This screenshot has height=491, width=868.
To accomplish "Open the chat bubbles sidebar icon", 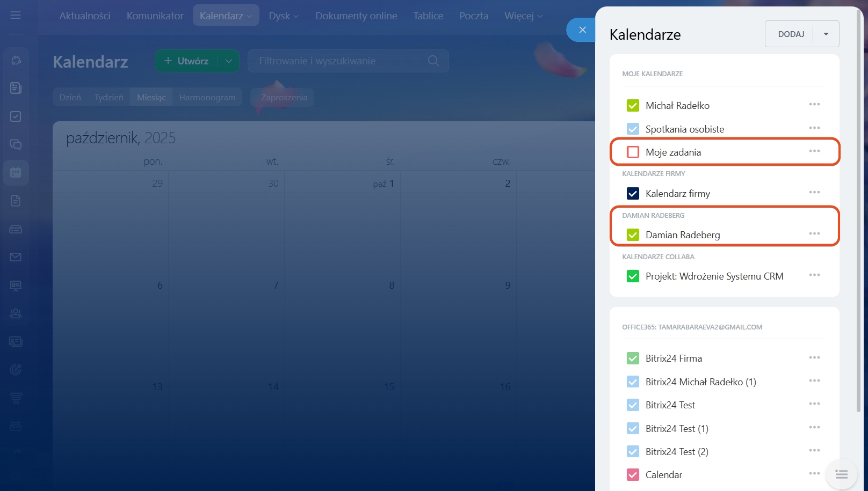I will point(16,144).
